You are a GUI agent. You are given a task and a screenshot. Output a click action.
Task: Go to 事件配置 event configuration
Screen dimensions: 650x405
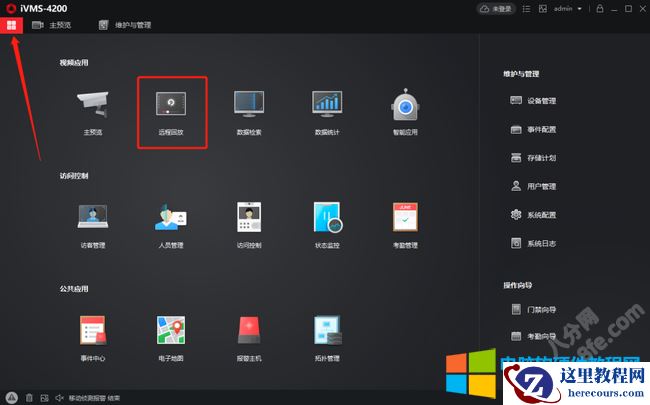click(x=533, y=129)
